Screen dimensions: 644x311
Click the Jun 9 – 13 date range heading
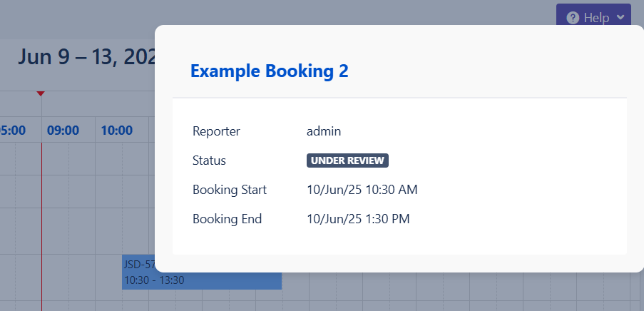click(x=87, y=57)
